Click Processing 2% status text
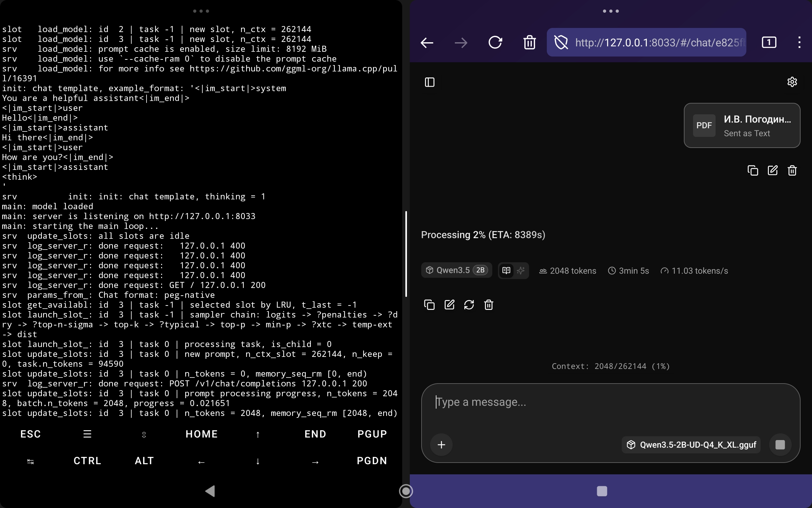Screen dimensions: 812x508 point(483,235)
